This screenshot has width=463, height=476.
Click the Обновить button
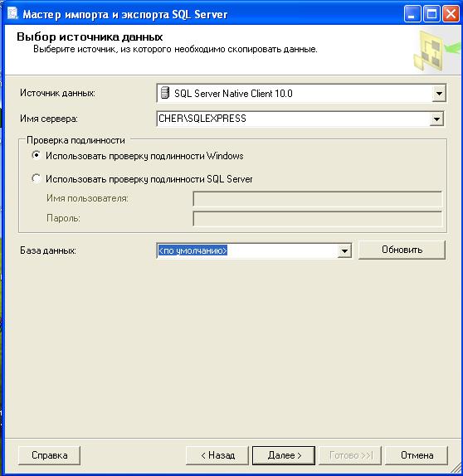coord(402,250)
